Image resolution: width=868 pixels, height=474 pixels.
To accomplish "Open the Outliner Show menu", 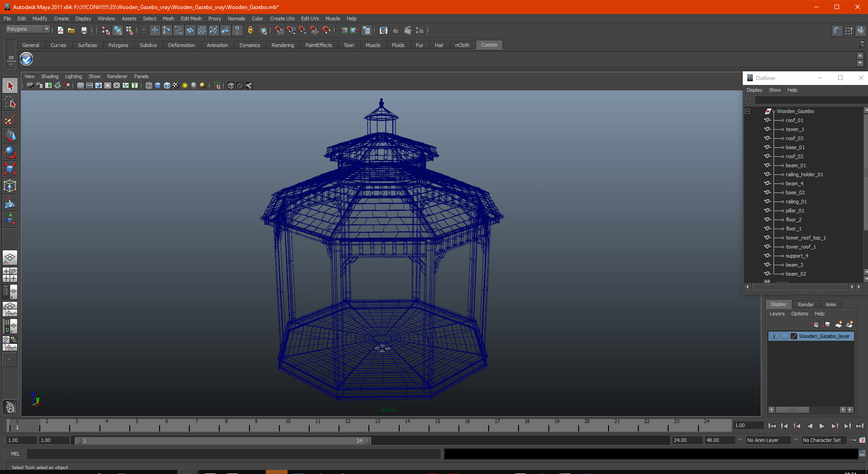I will click(x=774, y=90).
